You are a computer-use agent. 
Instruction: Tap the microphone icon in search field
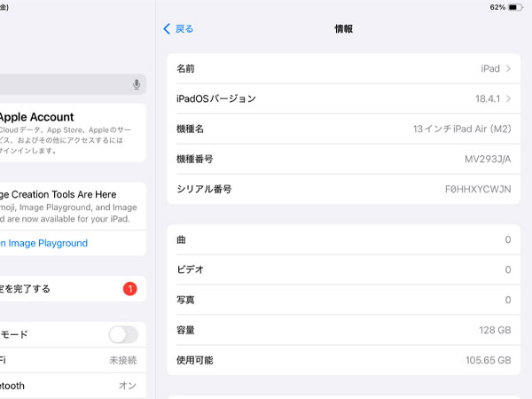point(137,84)
